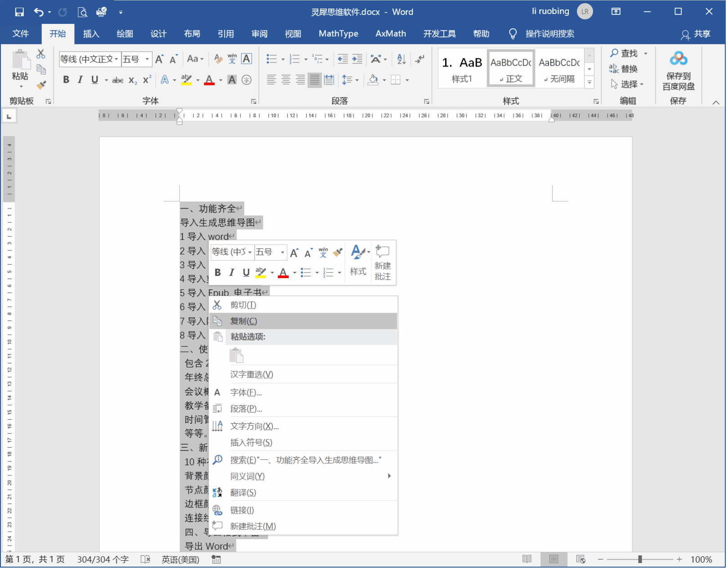Switch to the MathType tab
Screen dimensions: 728x568
tap(339, 34)
